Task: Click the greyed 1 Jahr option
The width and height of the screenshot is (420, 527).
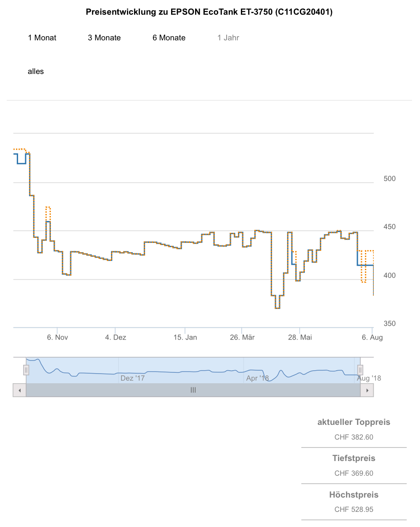Action: pyautogui.click(x=228, y=38)
